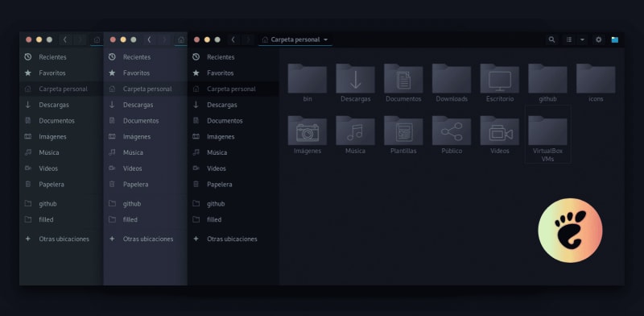This screenshot has width=644, height=316.
Task: Open the Downloads folder
Action: [x=452, y=78]
